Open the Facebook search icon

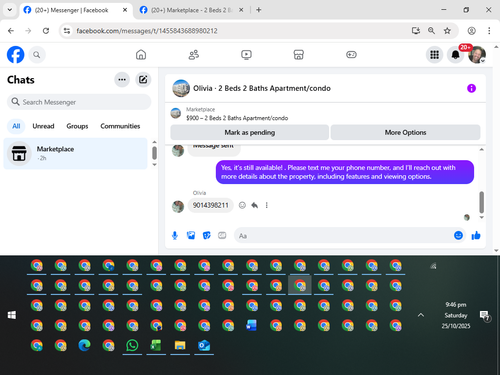pyautogui.click(x=37, y=55)
